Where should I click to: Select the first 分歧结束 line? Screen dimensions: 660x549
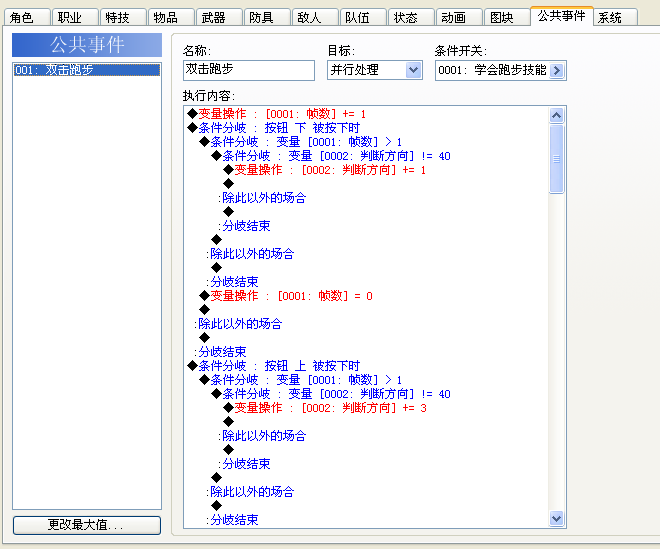244,226
